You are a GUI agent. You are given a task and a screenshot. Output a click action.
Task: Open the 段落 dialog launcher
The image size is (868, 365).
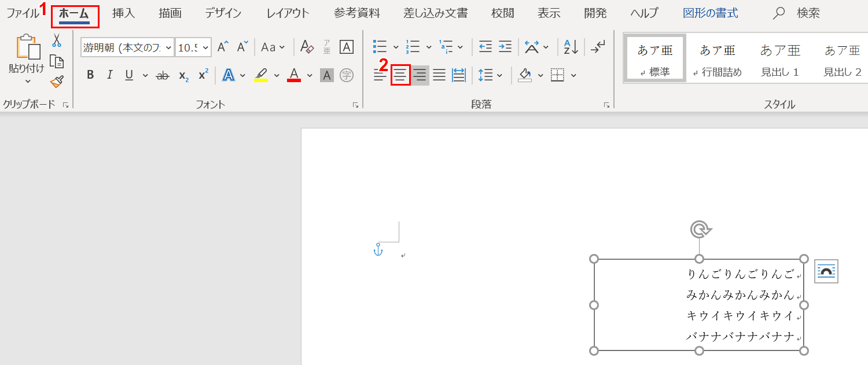[606, 105]
